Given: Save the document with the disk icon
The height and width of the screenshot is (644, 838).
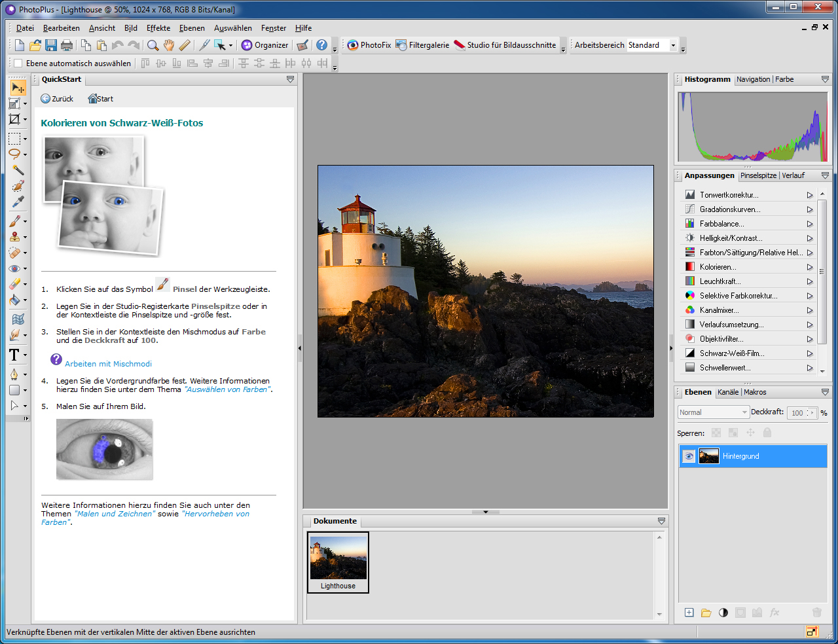Looking at the screenshot, I should (x=51, y=45).
